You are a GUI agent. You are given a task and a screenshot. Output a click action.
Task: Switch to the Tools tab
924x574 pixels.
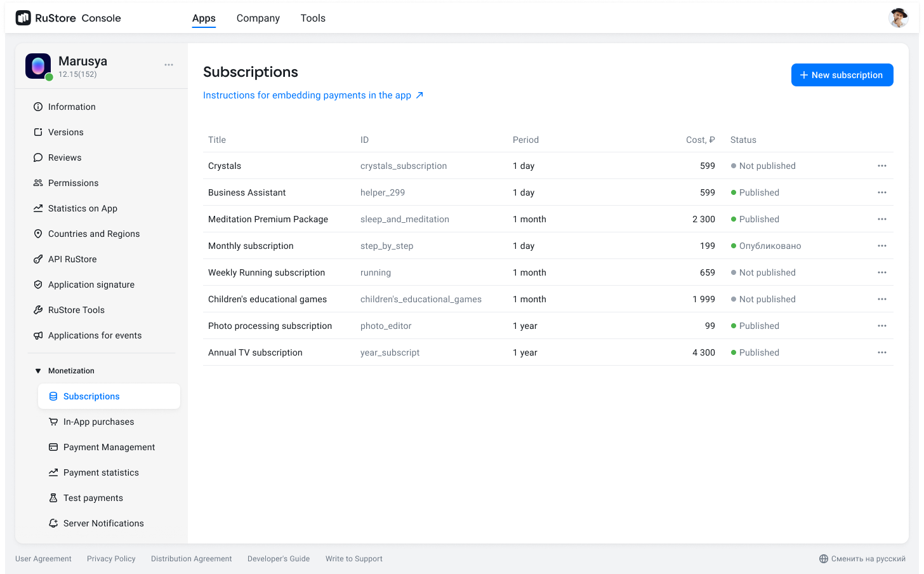click(313, 18)
